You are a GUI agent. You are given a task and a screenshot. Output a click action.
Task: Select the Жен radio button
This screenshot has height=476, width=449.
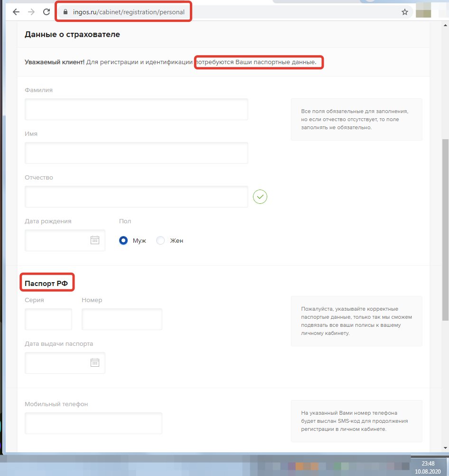(x=160, y=240)
